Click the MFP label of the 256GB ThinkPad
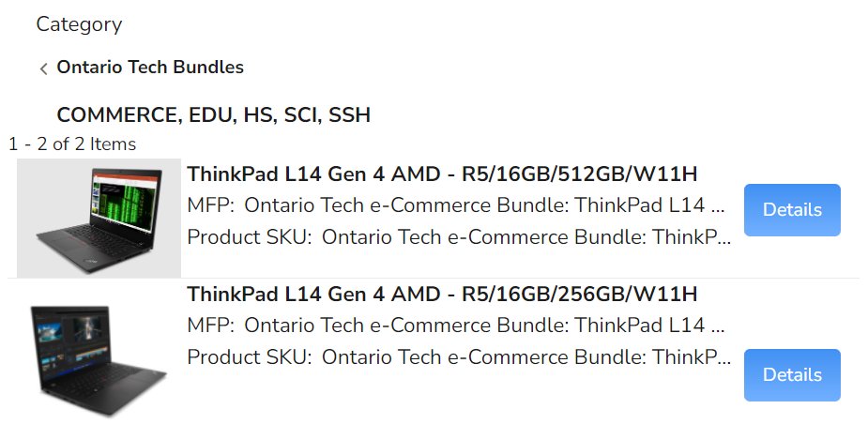The width and height of the screenshot is (868, 424). [212, 326]
